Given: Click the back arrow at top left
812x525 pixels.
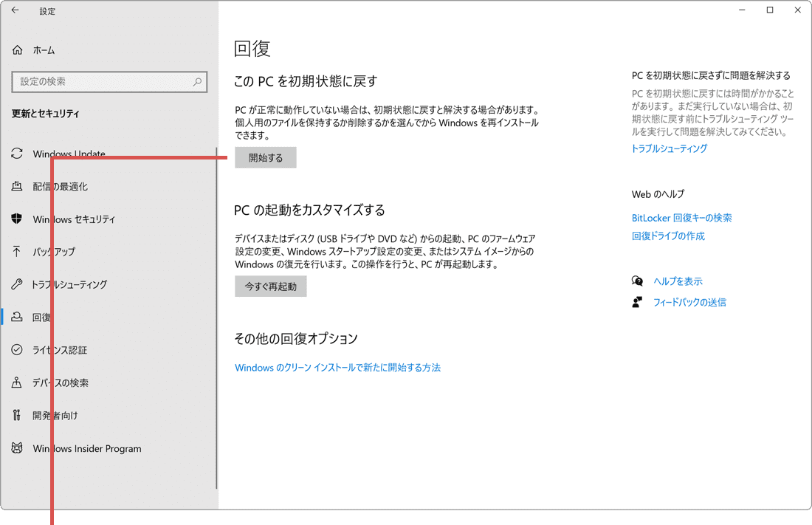Looking at the screenshot, I should click(x=15, y=11).
